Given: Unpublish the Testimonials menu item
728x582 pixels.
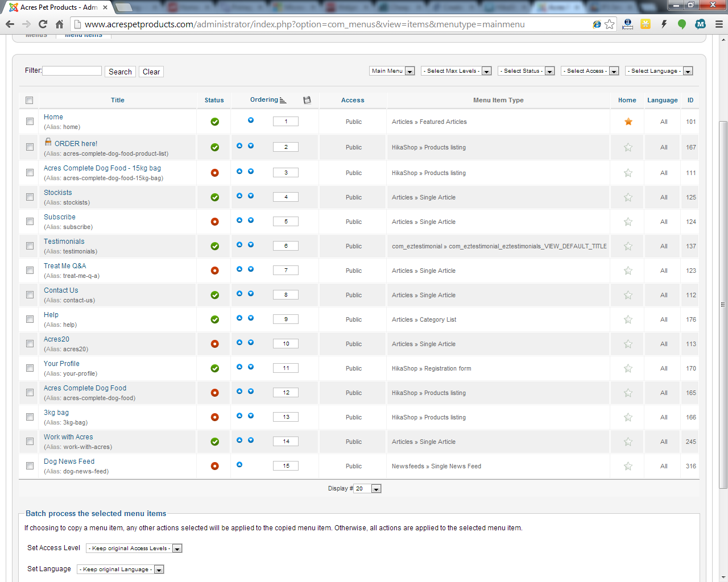Looking at the screenshot, I should tap(215, 246).
